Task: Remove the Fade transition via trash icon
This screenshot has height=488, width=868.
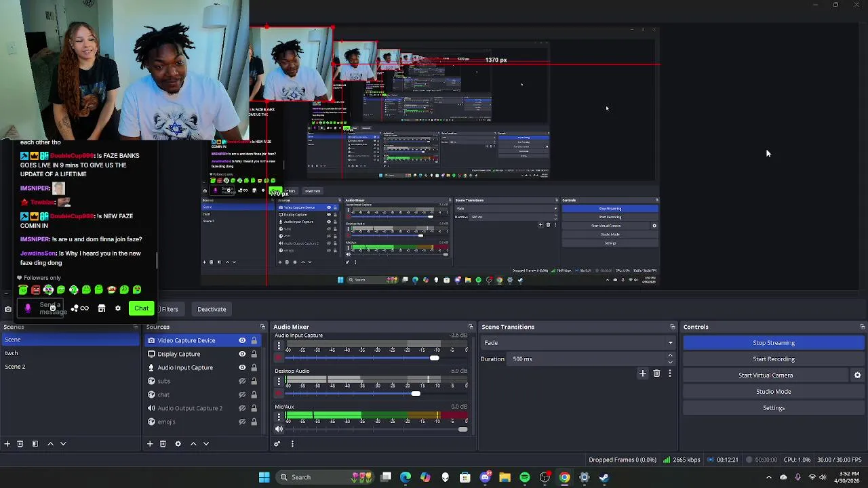Action: 656,373
